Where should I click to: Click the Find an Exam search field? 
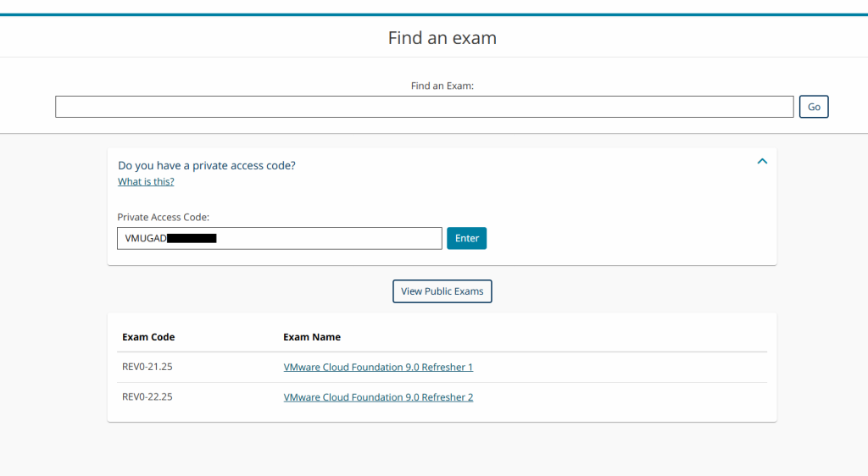tap(424, 107)
